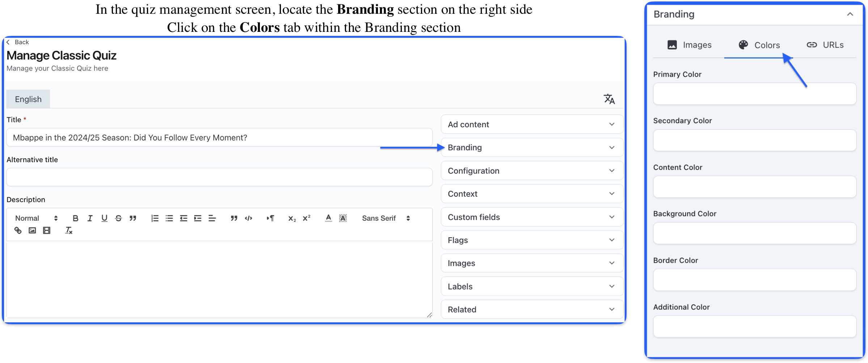
Task: Click the insert image icon in the editor
Action: pos(32,230)
